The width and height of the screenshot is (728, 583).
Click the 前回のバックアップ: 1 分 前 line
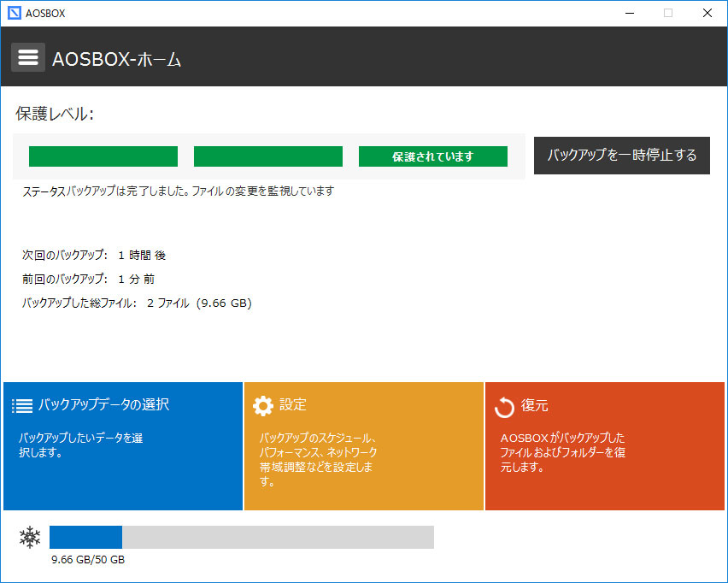tap(88, 280)
